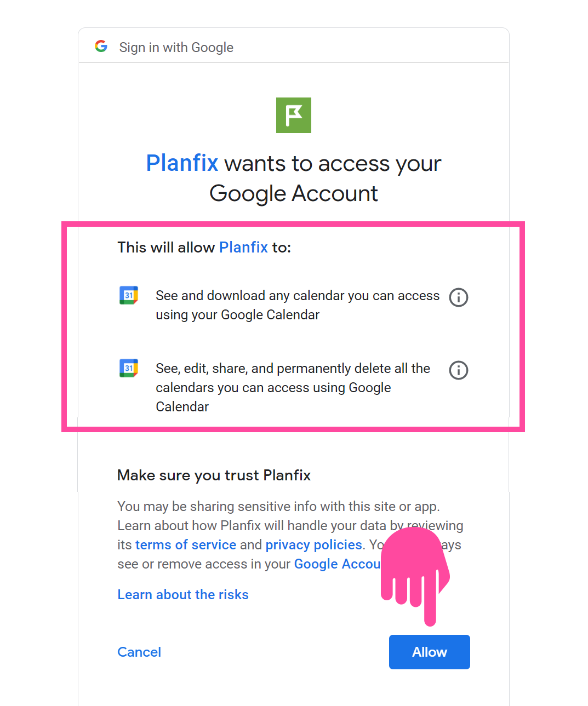Open "Learn about the risks" link
The height and width of the screenshot is (706, 588).
(x=183, y=595)
